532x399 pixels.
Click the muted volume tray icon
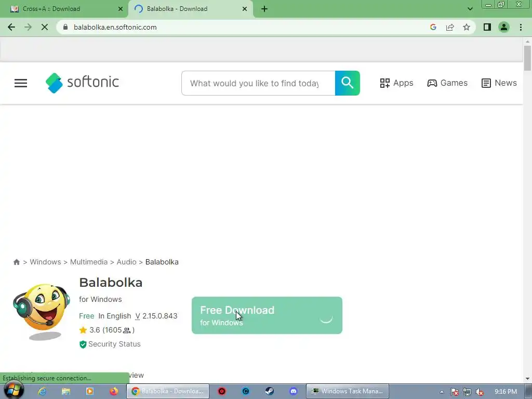click(x=480, y=392)
